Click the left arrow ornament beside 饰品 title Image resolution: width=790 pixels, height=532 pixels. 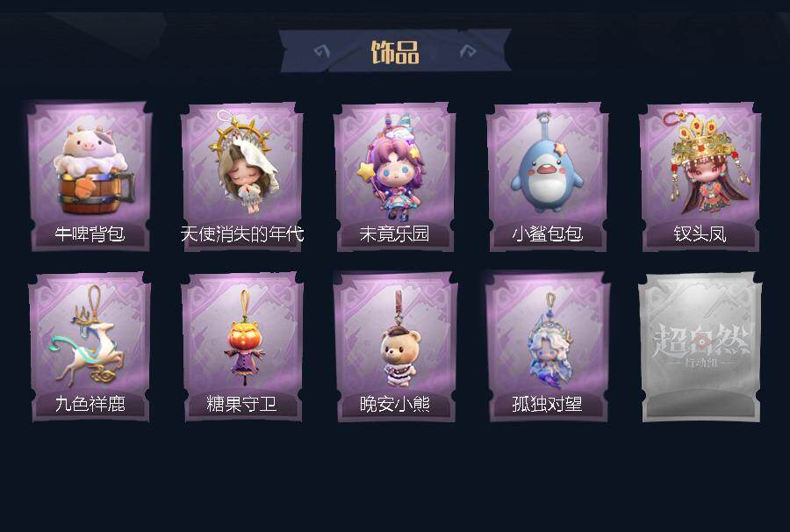click(x=321, y=51)
